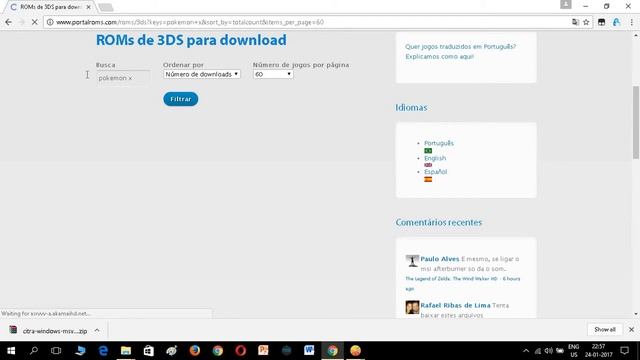Open Rafael Ribas de Lima profile
The width and height of the screenshot is (640, 360).
tap(455, 305)
